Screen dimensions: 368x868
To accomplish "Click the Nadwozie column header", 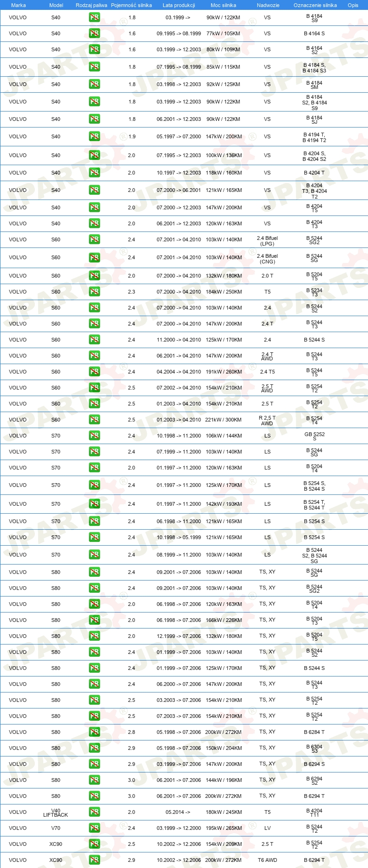I will pos(268,5).
